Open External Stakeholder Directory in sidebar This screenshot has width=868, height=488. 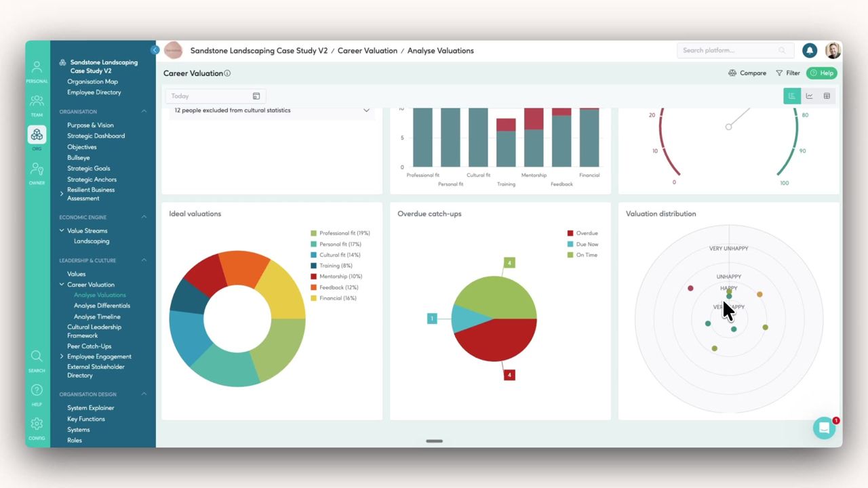[x=96, y=371]
